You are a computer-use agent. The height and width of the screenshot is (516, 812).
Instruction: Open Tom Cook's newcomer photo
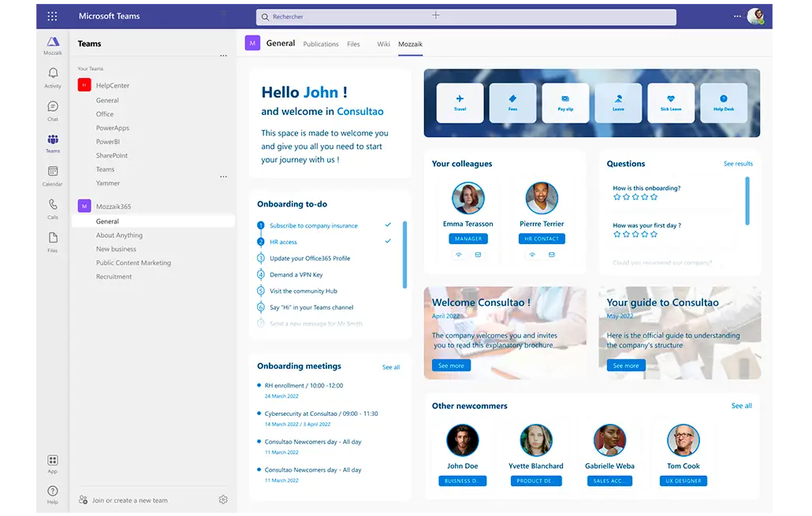tap(683, 440)
